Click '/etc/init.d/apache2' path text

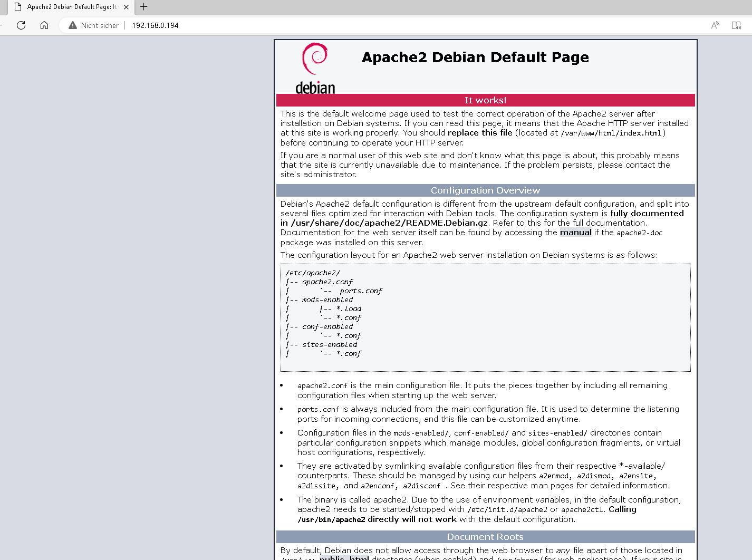[507, 510]
